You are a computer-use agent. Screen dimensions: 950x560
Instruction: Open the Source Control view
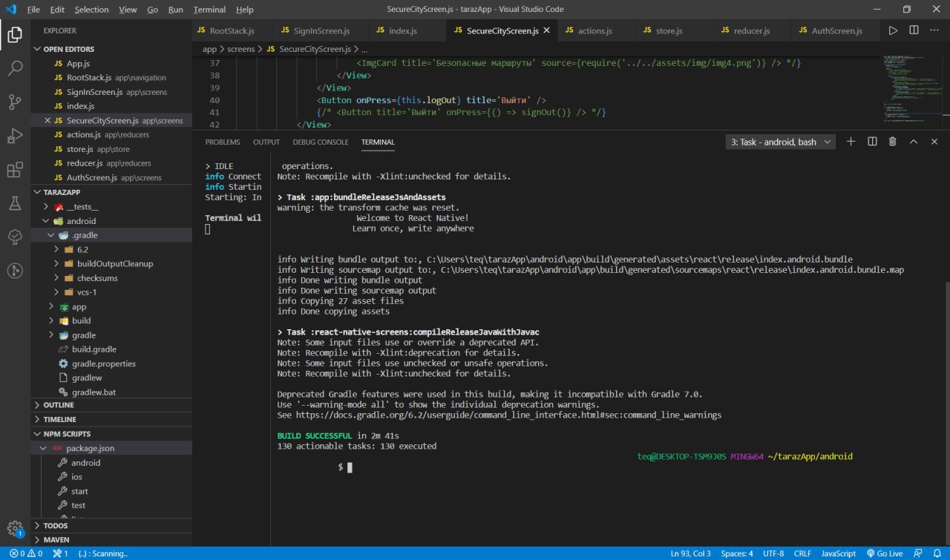pos(15,102)
